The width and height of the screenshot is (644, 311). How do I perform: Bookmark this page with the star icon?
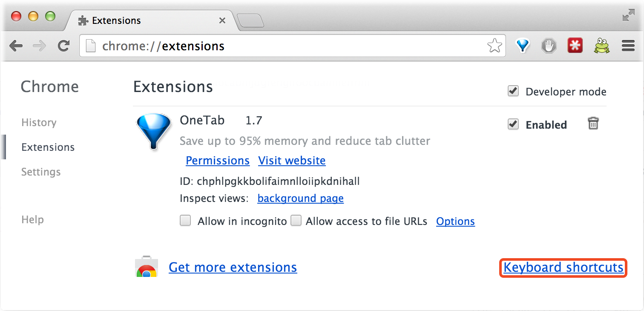click(494, 46)
